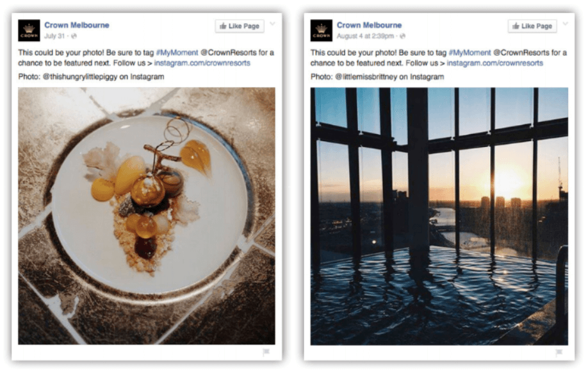Click the July 31 timestamp
The image size is (588, 372).
56,36
